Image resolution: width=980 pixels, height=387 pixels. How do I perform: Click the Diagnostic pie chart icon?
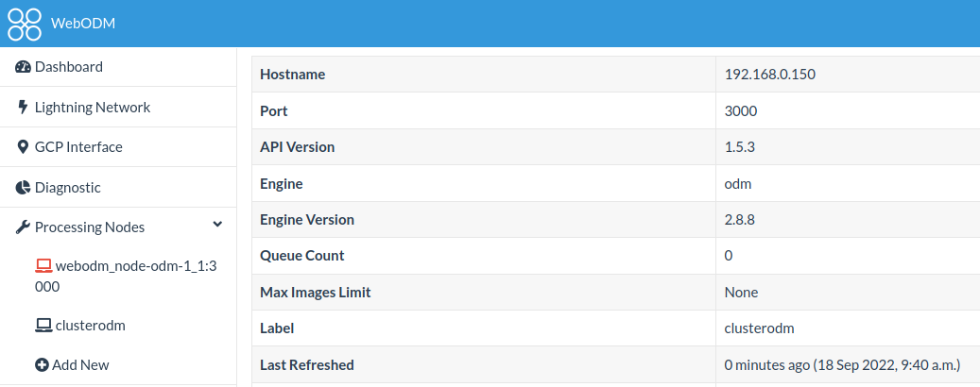[24, 188]
